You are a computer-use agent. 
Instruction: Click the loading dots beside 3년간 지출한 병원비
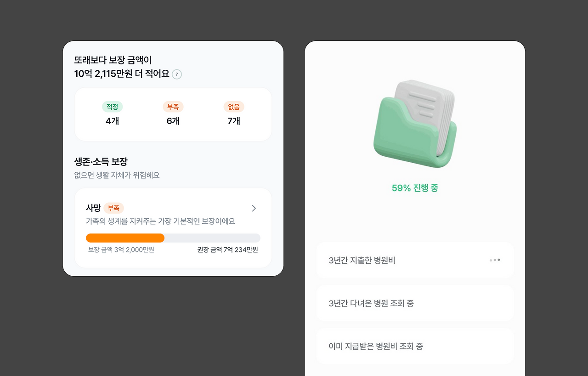[x=495, y=260]
